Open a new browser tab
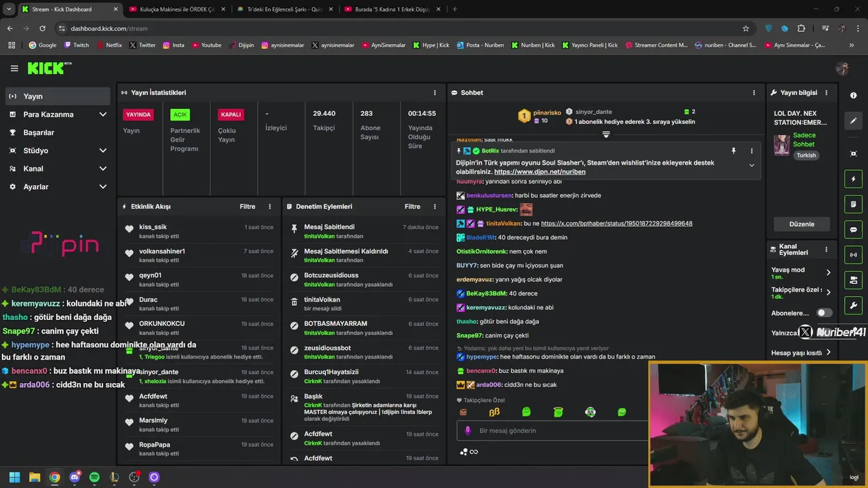The width and height of the screenshot is (868, 488). 454,9
